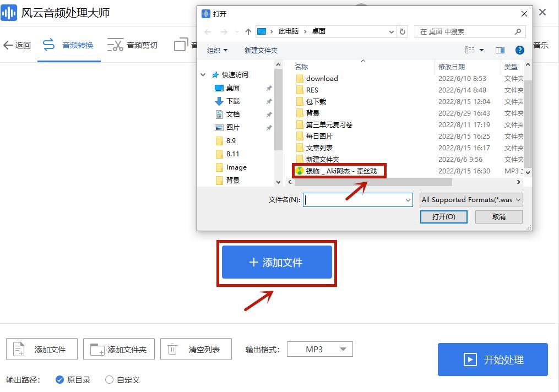559x392 pixels.
Task: Click the 清空列表 trash icon
Action: coord(171,349)
